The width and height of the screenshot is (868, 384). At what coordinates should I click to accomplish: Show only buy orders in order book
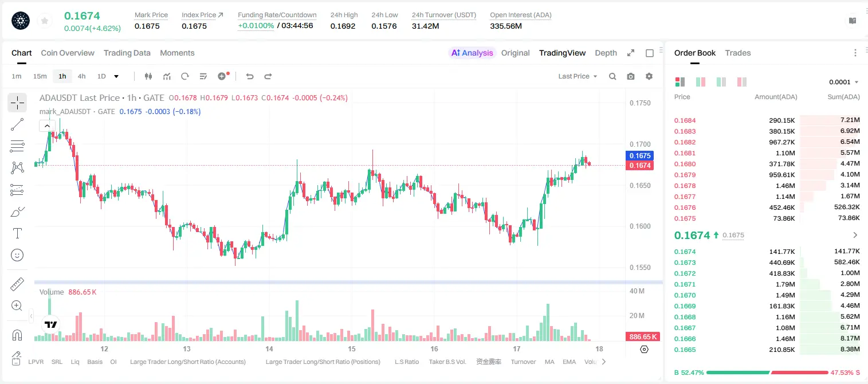pyautogui.click(x=721, y=82)
